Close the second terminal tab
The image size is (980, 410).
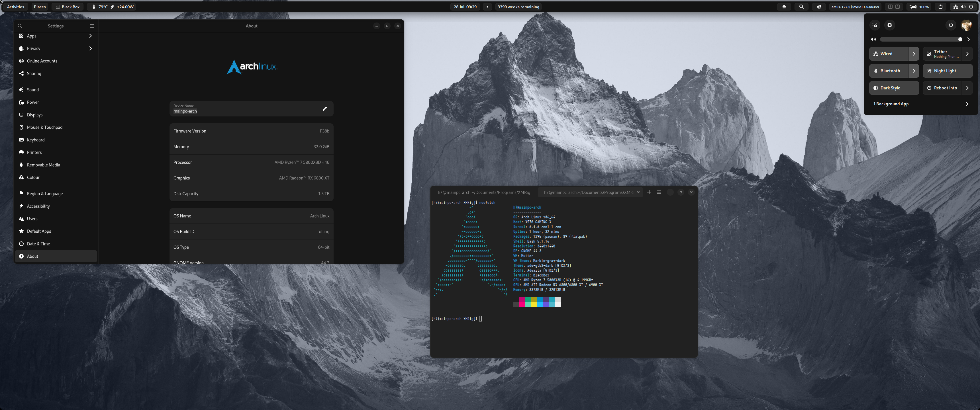click(638, 192)
